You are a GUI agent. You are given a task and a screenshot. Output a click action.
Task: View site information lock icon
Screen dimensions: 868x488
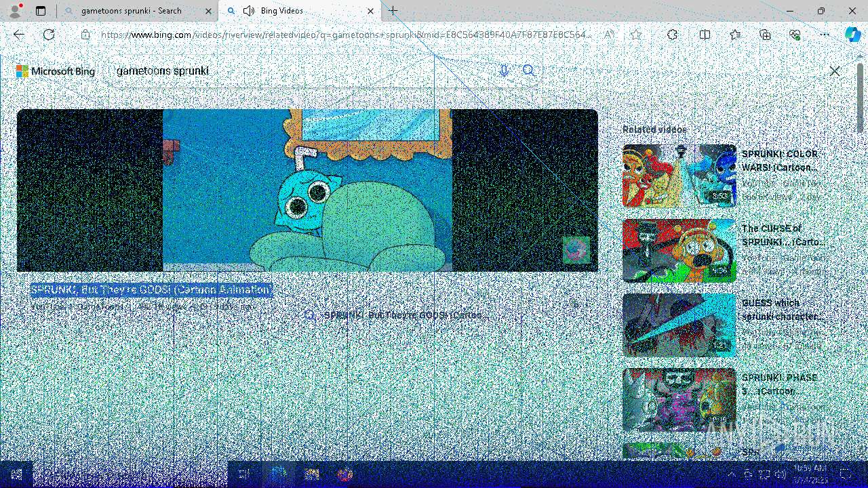point(85,35)
